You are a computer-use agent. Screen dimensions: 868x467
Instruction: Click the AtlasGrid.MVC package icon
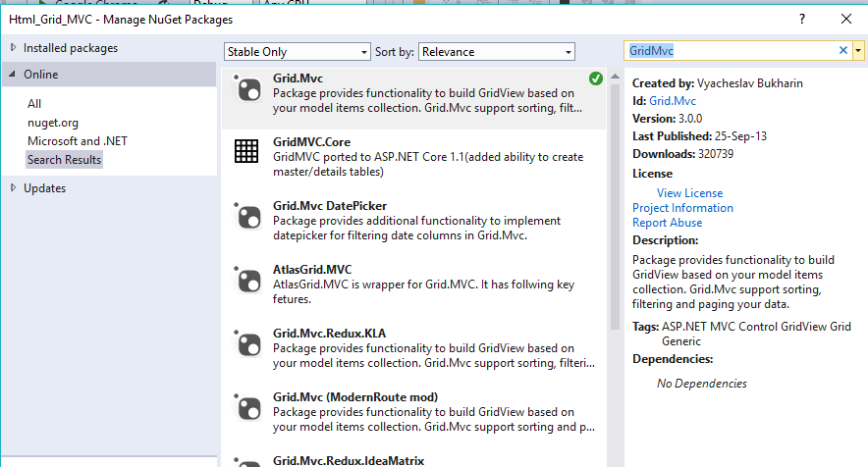[246, 280]
